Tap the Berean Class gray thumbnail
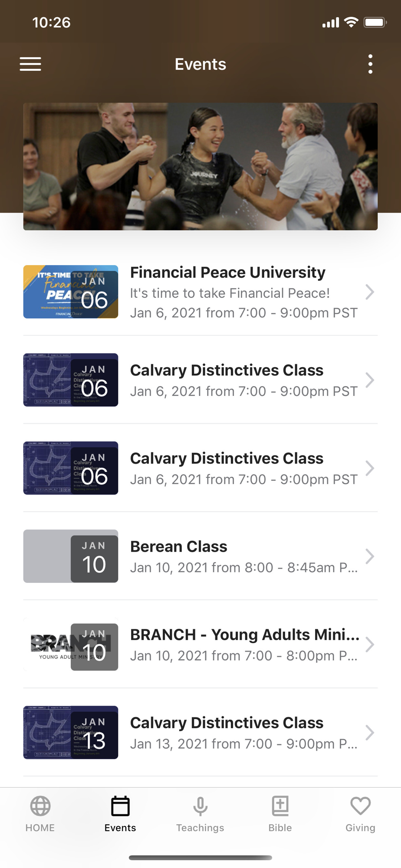 (x=71, y=556)
